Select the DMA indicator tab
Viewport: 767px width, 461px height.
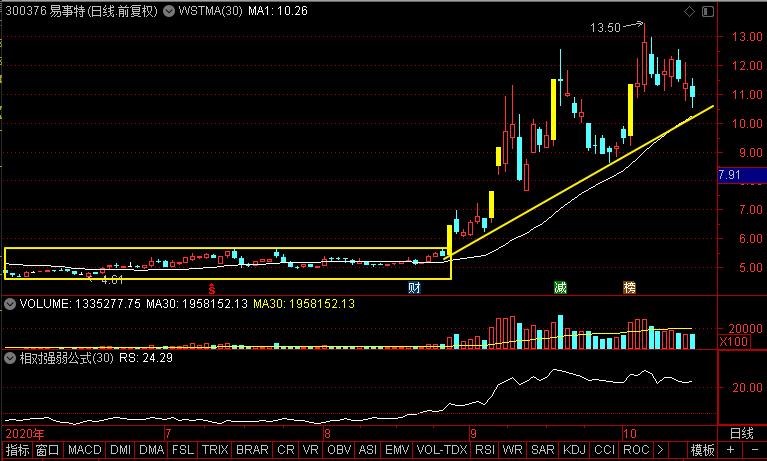(x=151, y=450)
